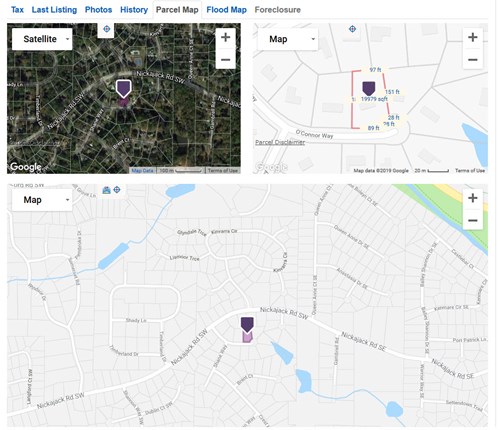Zoom out on the parcel dimensions map
The height and width of the screenshot is (430, 500).
coord(472,60)
